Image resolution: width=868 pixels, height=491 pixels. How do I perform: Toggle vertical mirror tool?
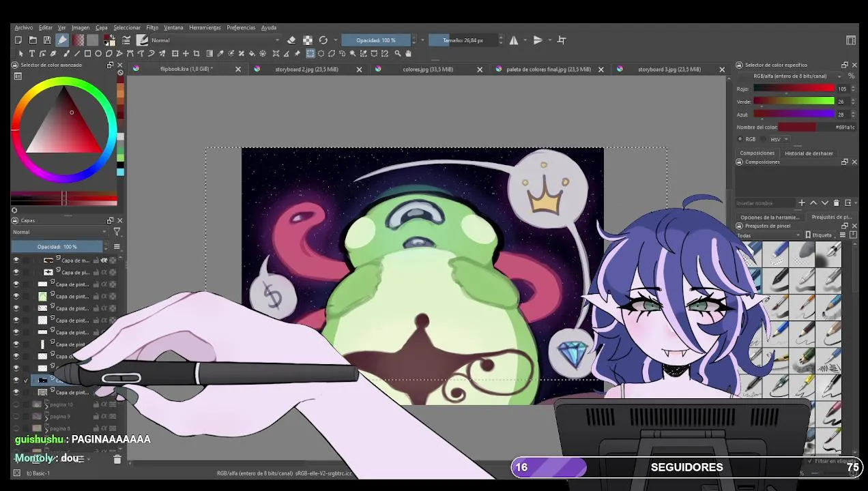[x=538, y=40]
